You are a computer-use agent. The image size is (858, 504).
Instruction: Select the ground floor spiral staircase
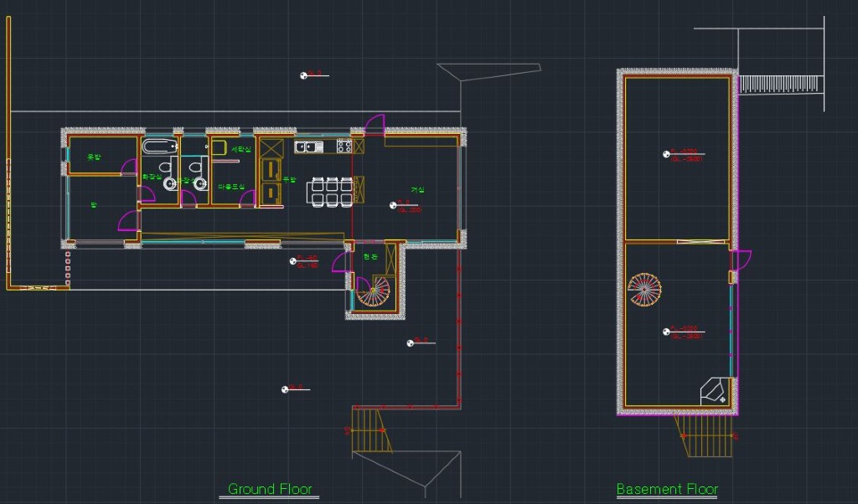point(374,291)
